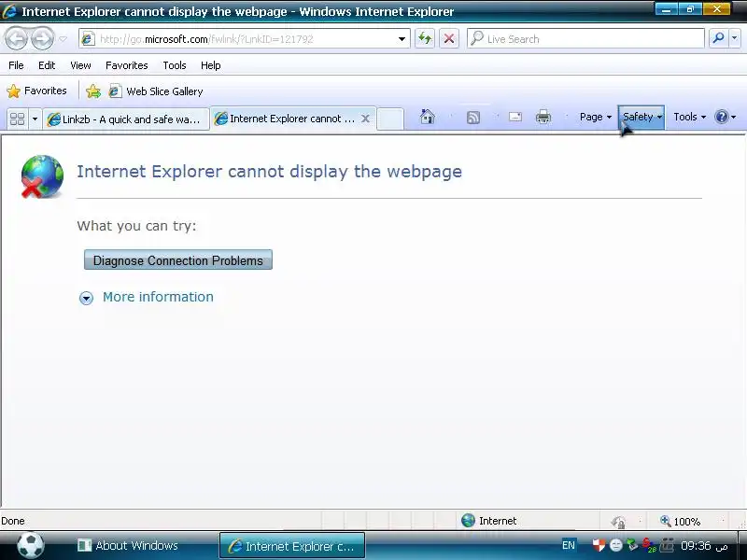This screenshot has width=747, height=560.
Task: Click the EN language indicator
Action: pos(569,545)
